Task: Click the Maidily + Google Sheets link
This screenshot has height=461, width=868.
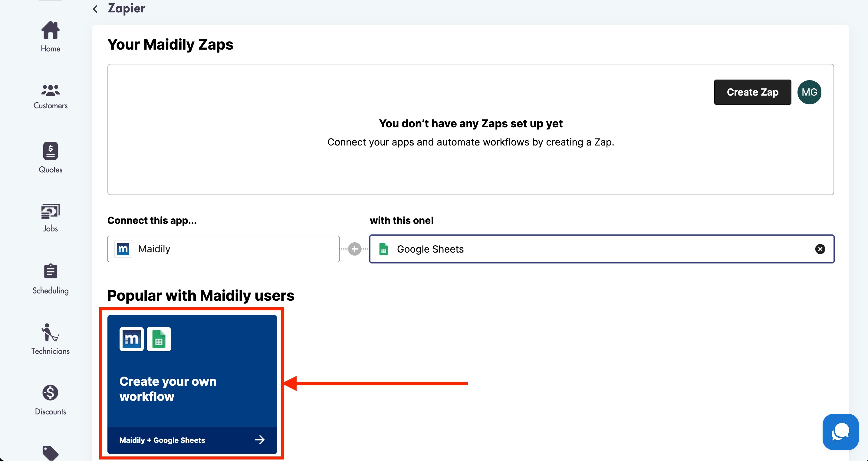Action: point(162,440)
